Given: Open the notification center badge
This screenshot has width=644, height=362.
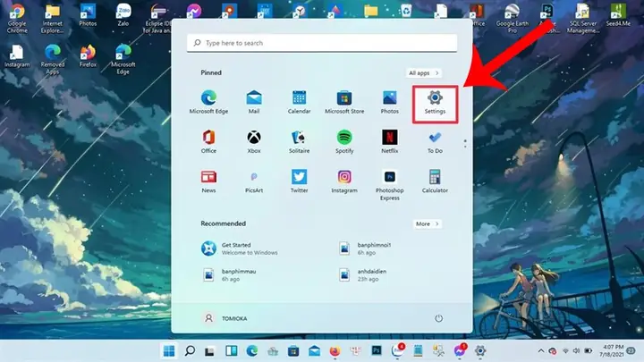Looking at the screenshot, I should point(631,351).
